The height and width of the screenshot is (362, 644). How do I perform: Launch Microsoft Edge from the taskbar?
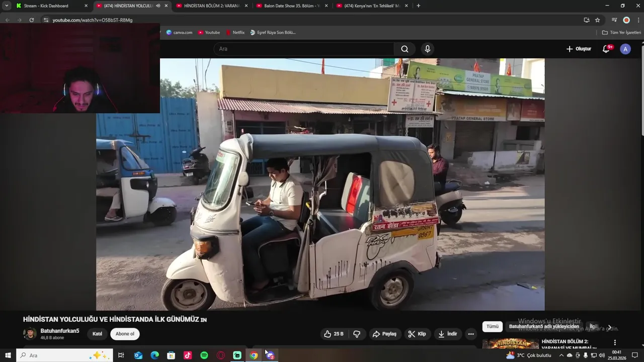(155, 355)
